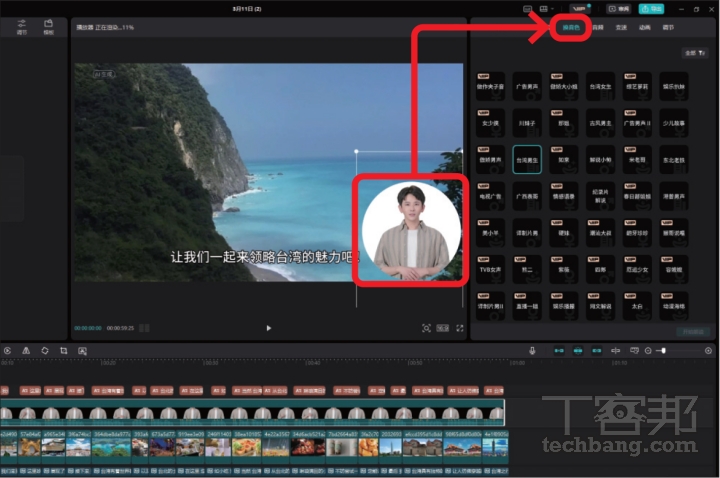Select the digital human avatar in preview
This screenshot has height=478, width=720.
click(411, 231)
